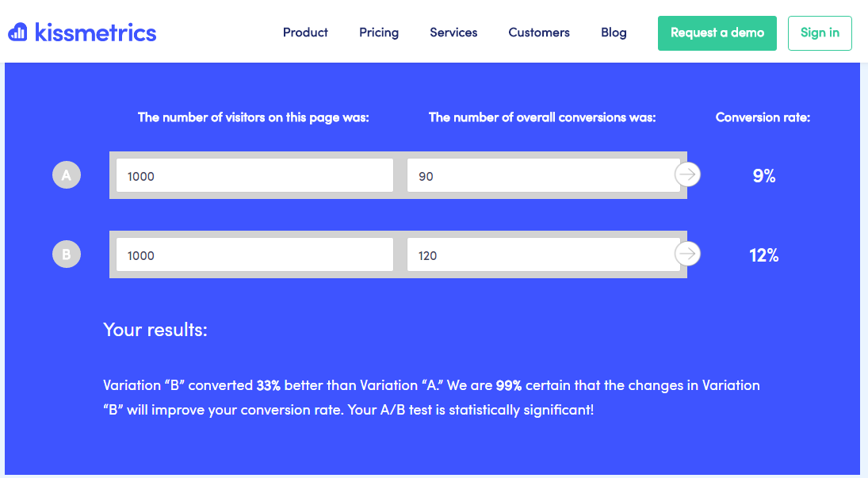Open the Product menu item

[x=305, y=33]
